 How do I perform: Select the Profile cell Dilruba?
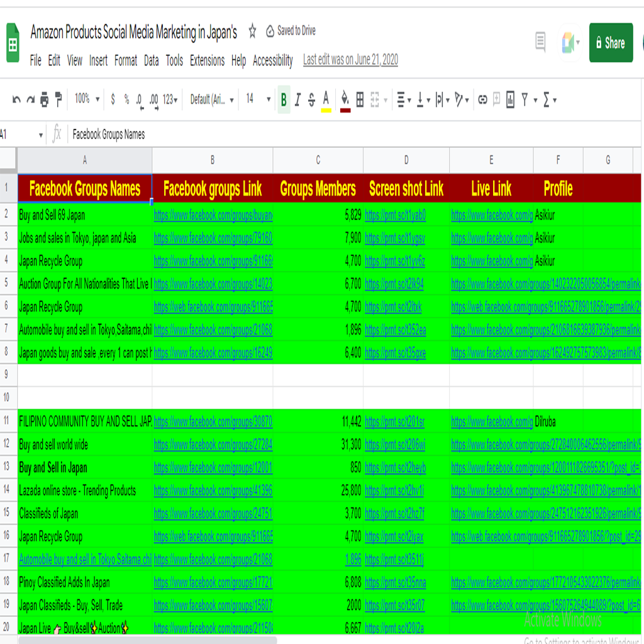point(558,421)
